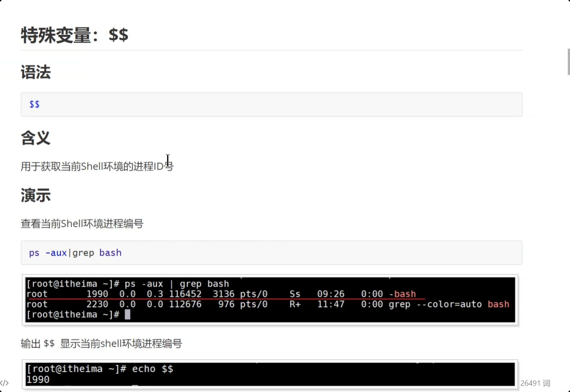The height and width of the screenshot is (392, 570).
Task: Click grep --color=auto bash in terminal image
Action: (x=449, y=304)
